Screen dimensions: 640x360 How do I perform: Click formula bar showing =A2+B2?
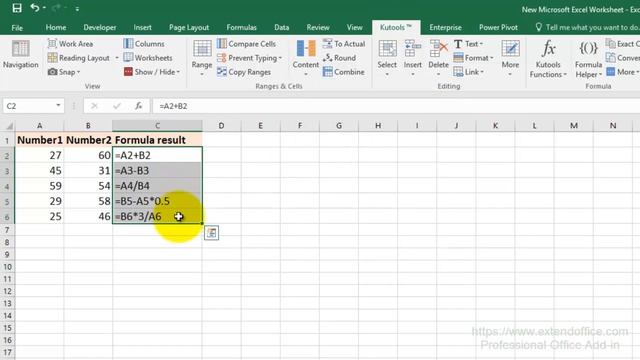click(x=396, y=106)
